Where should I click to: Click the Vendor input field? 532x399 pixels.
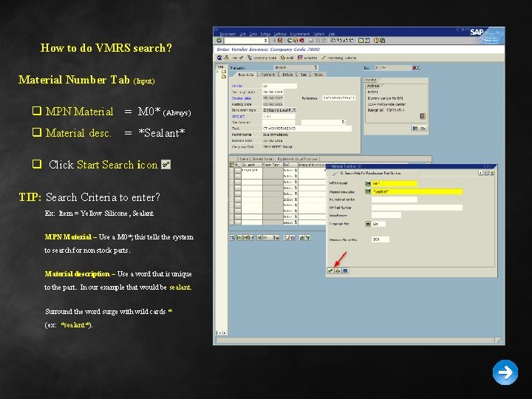[x=279, y=86]
